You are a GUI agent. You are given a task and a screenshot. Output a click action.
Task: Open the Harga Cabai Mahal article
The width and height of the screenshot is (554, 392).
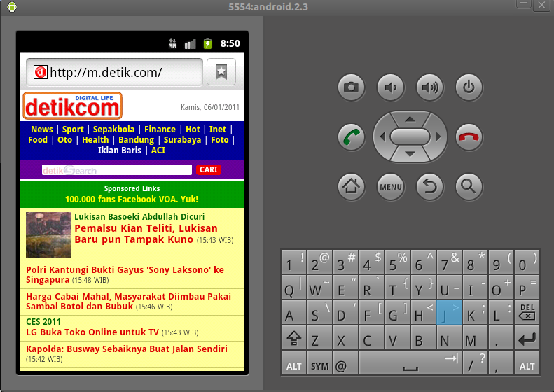[x=129, y=301]
